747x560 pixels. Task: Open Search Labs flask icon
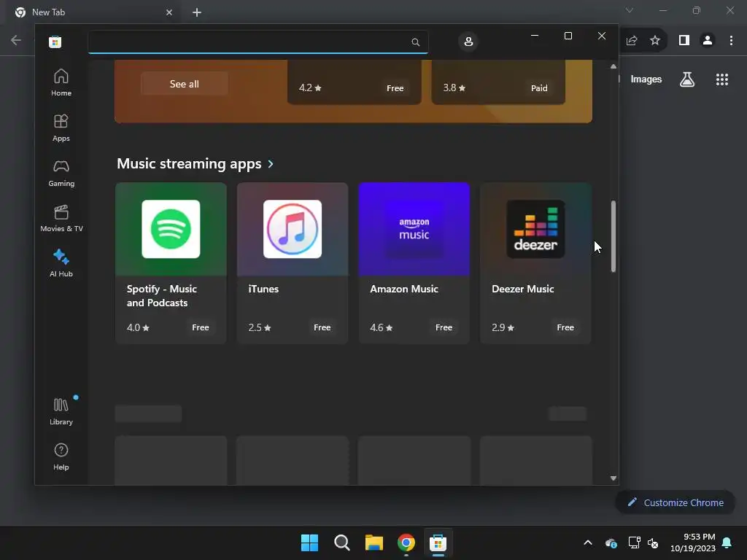pos(687,79)
